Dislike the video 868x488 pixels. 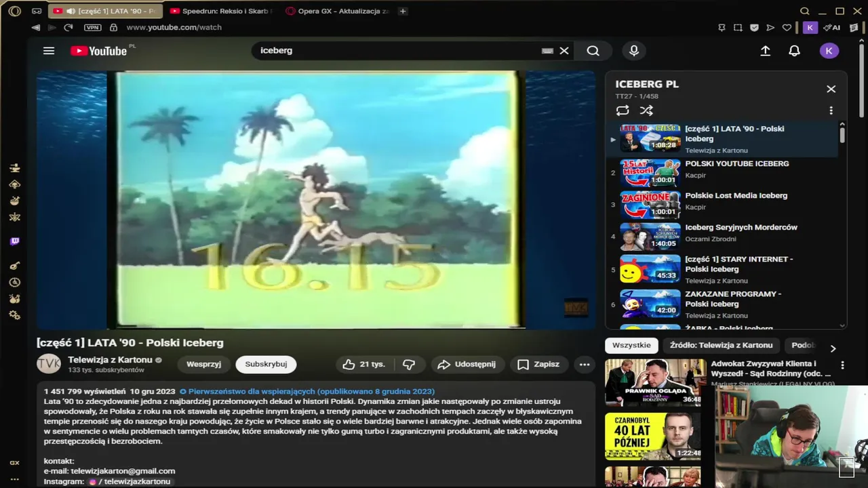(x=409, y=365)
